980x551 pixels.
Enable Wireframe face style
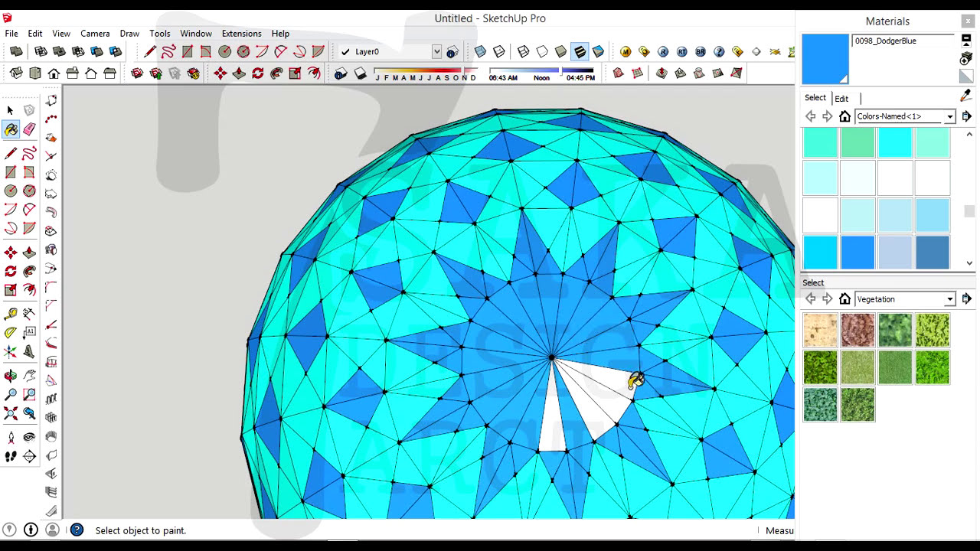click(524, 51)
